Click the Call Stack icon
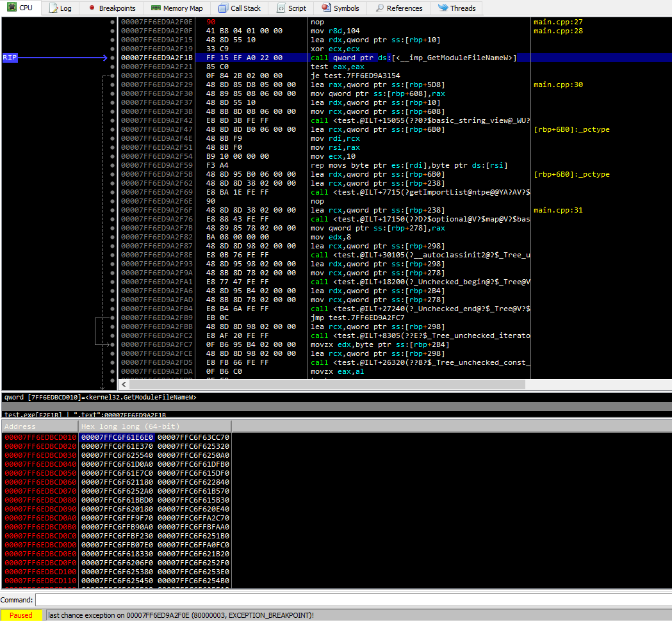 (x=222, y=8)
